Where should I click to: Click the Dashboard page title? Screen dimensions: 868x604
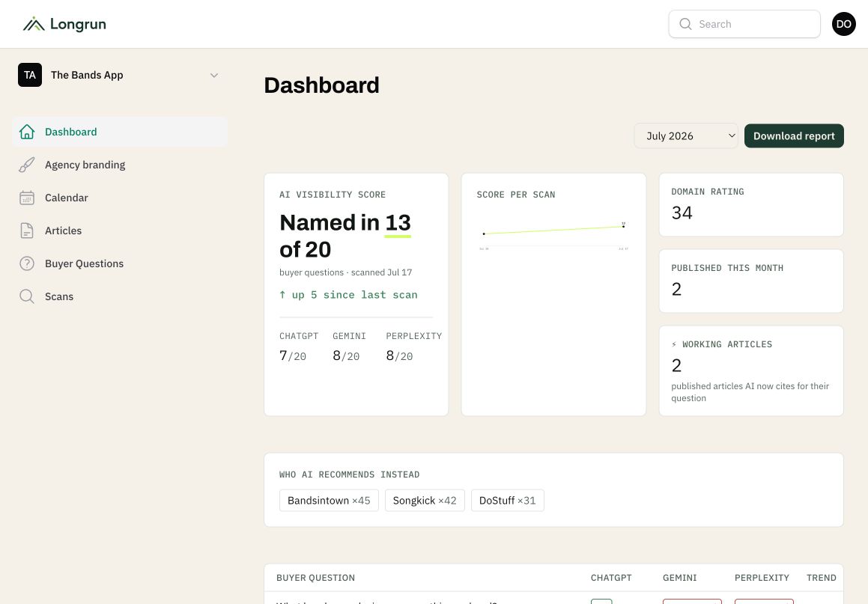(321, 85)
